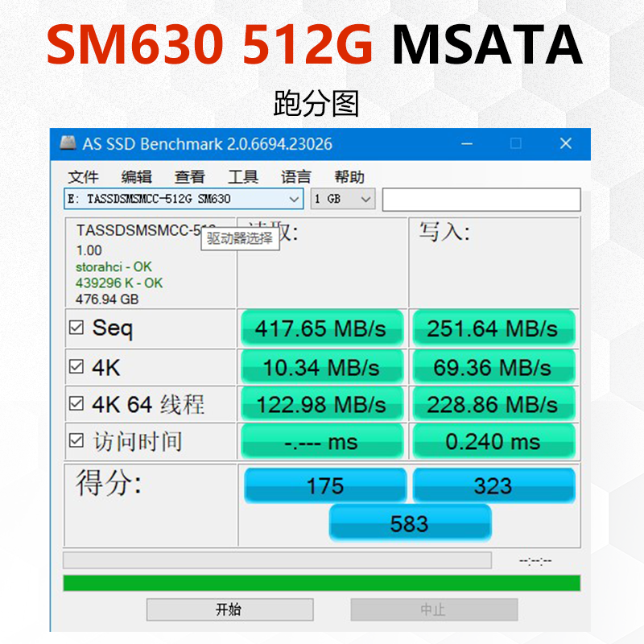Screen dimensions: 644x644
Task: Click the 中止 abort button
Action: [436, 610]
